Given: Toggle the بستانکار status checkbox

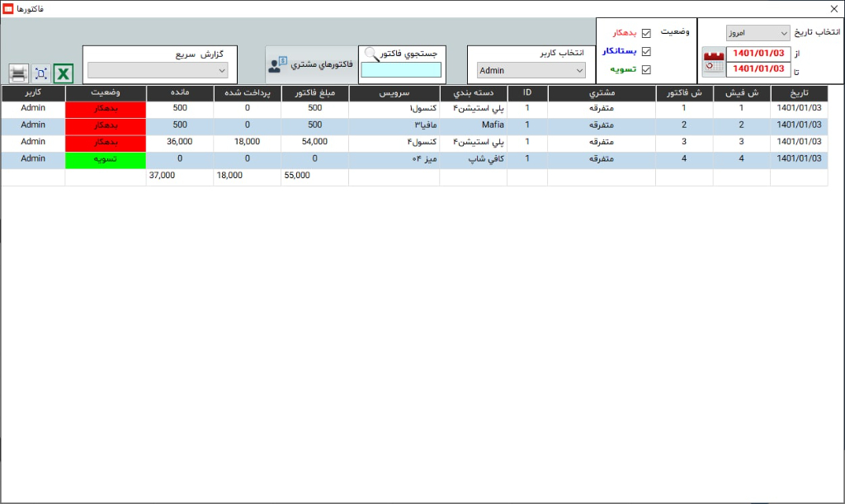Looking at the screenshot, I should coord(646,51).
